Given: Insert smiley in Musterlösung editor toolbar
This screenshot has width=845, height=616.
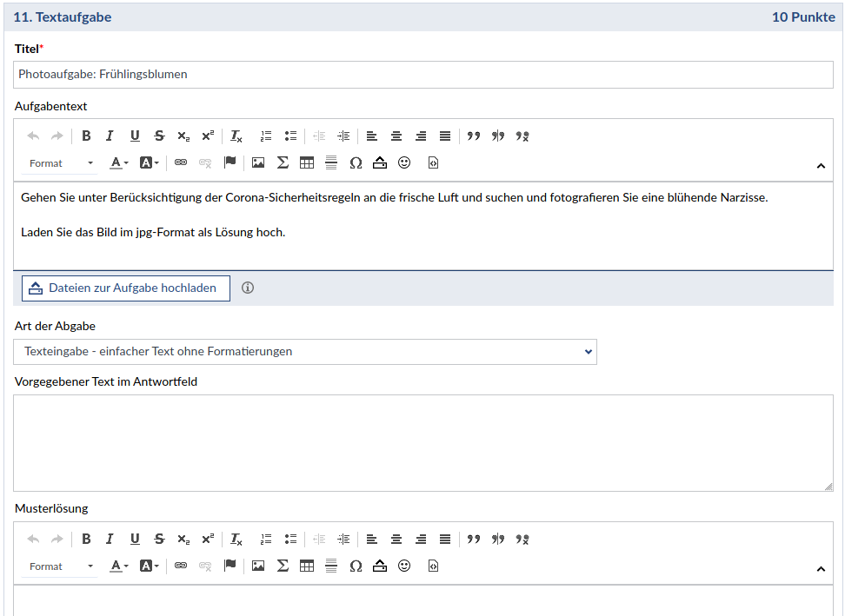Looking at the screenshot, I should click(404, 566).
